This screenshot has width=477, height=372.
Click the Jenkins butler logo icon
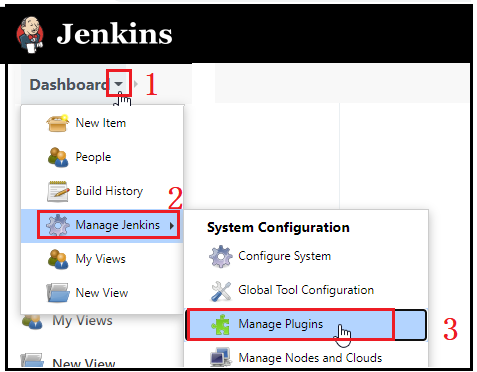tap(30, 35)
